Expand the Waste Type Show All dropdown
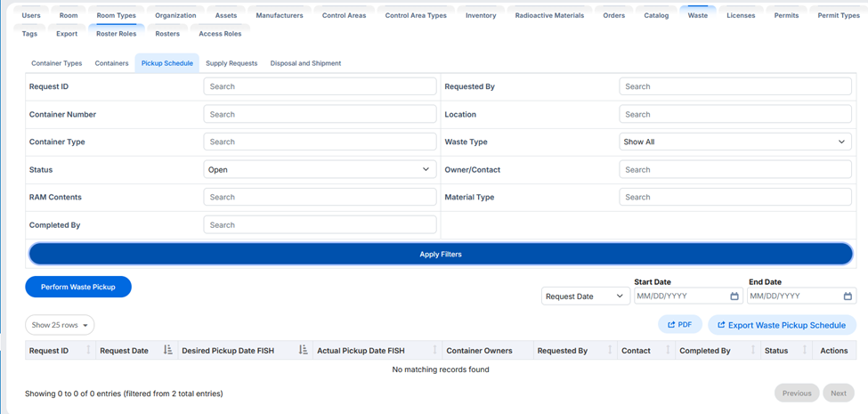 (734, 142)
